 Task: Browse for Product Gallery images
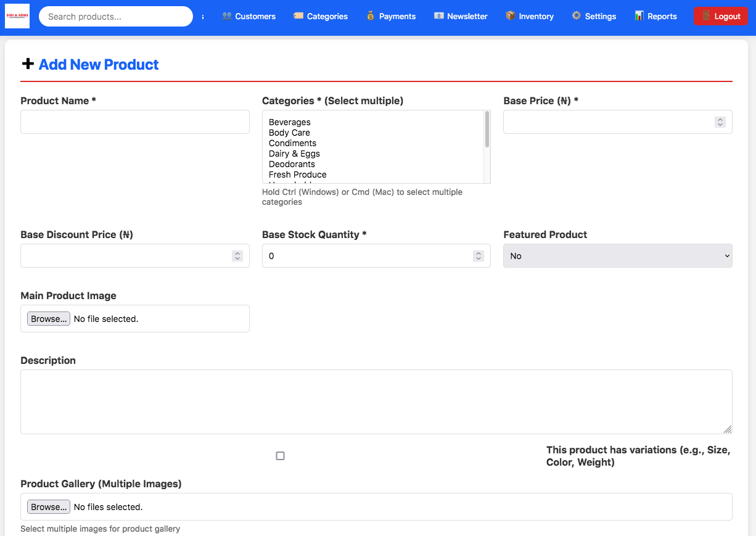[x=48, y=507]
